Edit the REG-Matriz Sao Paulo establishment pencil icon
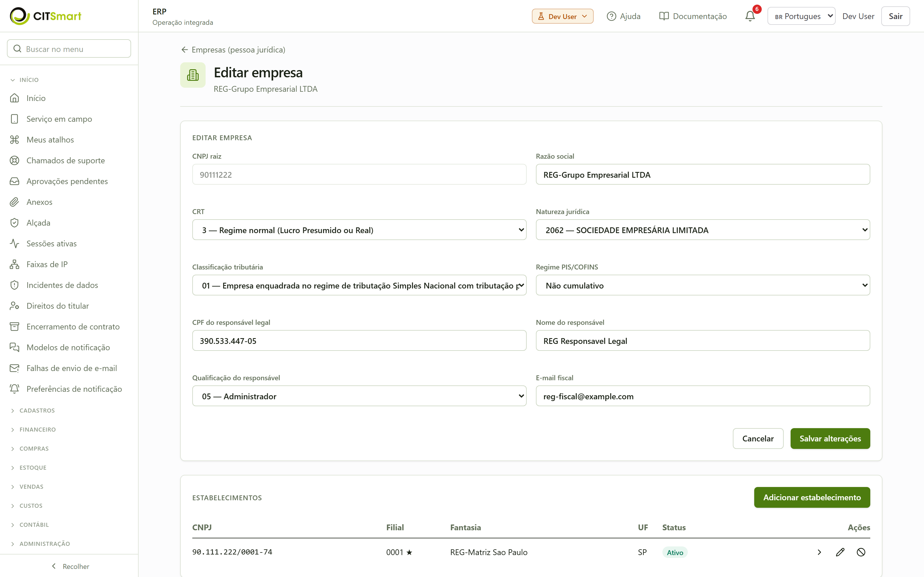Image resolution: width=924 pixels, height=577 pixels. 840,552
